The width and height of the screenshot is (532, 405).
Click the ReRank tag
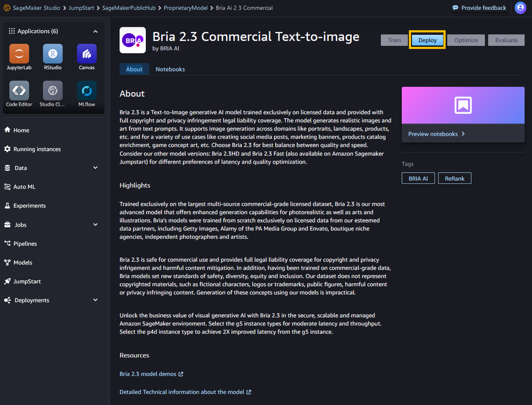point(455,178)
